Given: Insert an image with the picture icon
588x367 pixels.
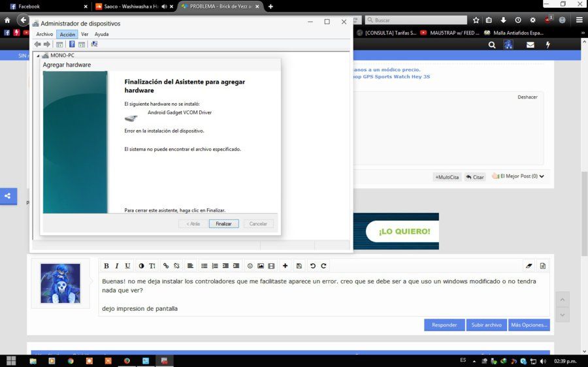Looking at the screenshot, I should pyautogui.click(x=261, y=266).
